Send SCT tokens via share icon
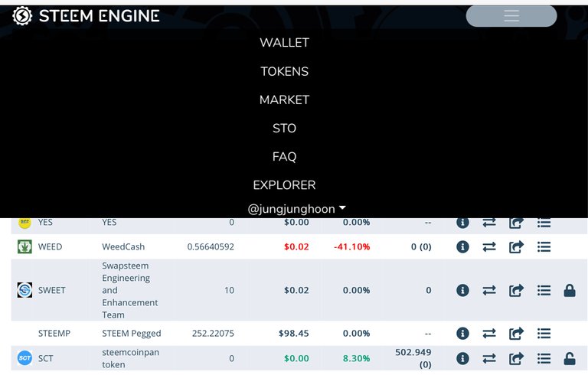 click(x=516, y=358)
